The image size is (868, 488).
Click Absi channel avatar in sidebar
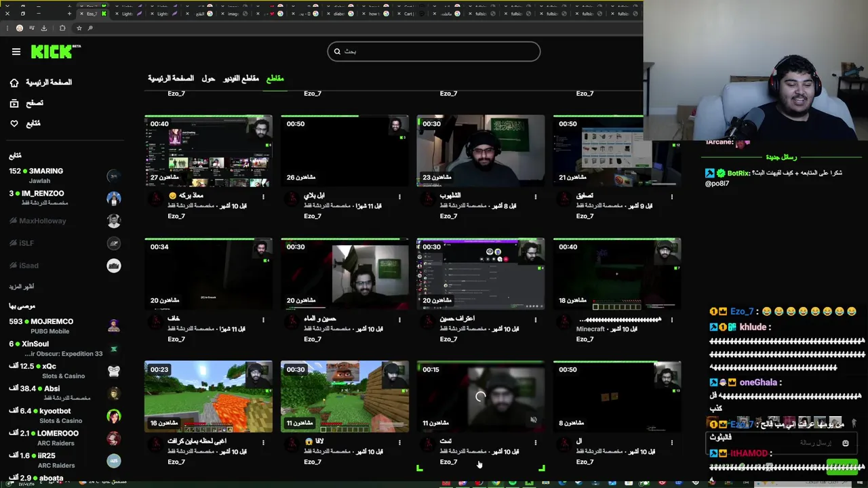pos(114,394)
